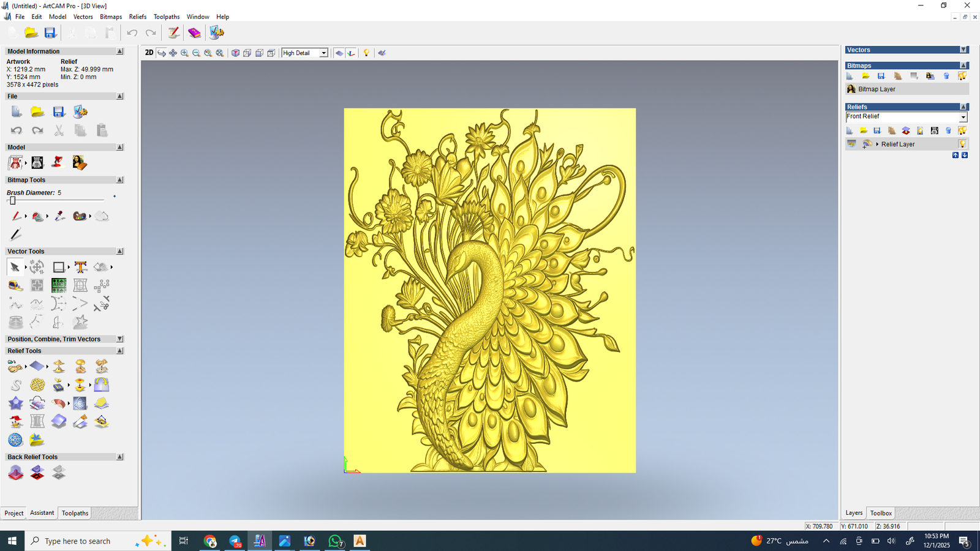Expand the Position, Combine, Trim Vectors section
The width and height of the screenshot is (980, 551).
(120, 339)
